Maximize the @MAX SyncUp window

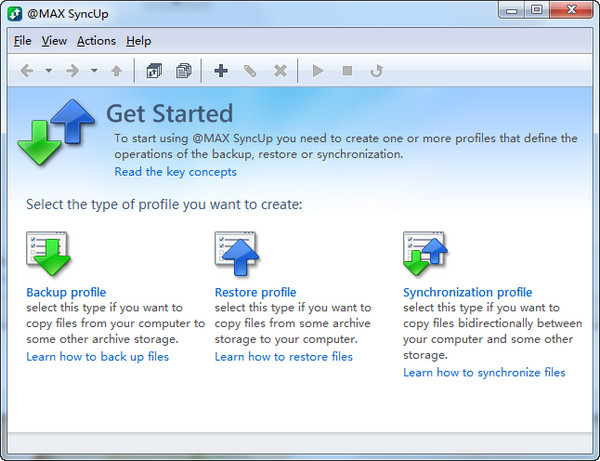(x=536, y=10)
